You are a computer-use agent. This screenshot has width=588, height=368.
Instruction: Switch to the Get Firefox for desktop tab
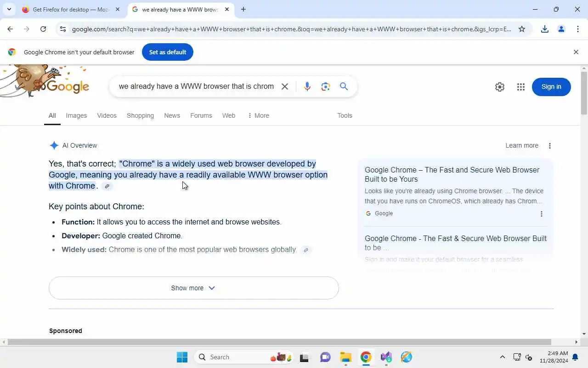point(71,9)
